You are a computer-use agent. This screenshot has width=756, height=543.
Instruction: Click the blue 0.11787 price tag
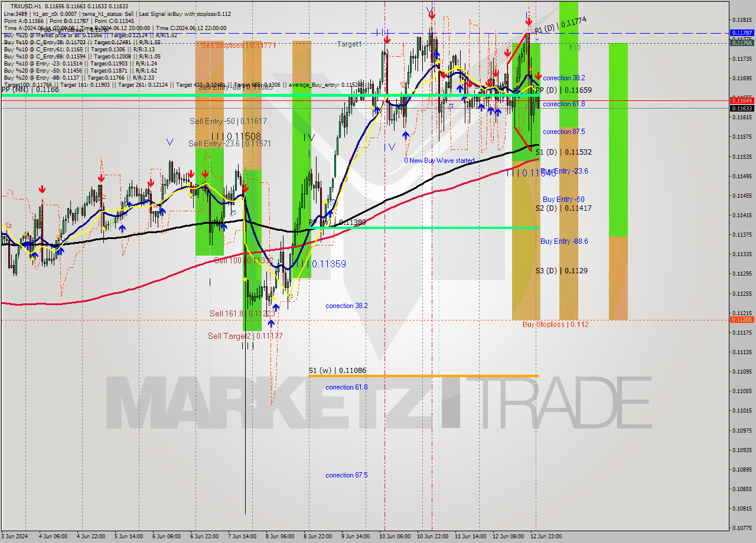point(742,33)
